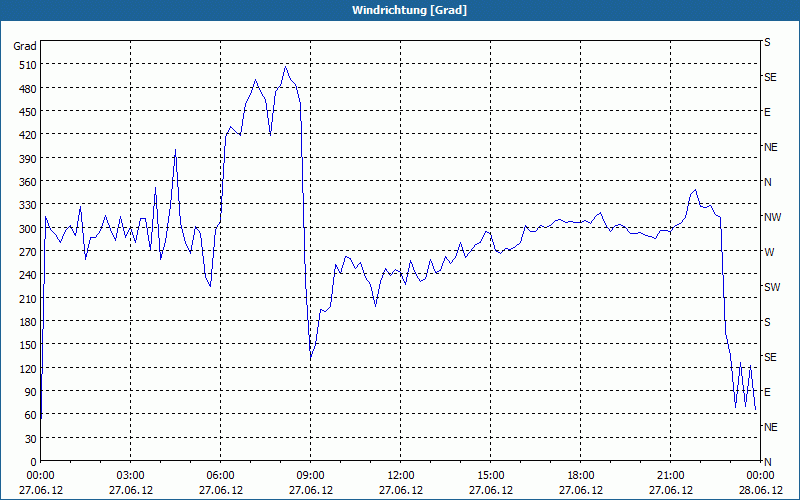Click the blue curve's highest peak near 510
This screenshot has width=800, height=500.
coord(286,67)
